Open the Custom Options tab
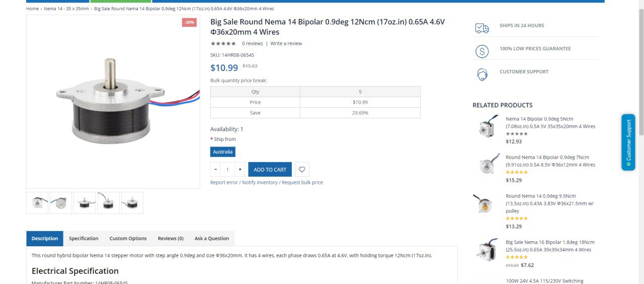 pyautogui.click(x=128, y=239)
